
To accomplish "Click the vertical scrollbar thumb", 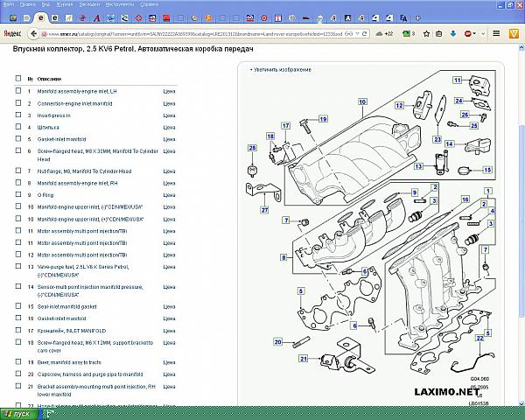I will (x=521, y=221).
